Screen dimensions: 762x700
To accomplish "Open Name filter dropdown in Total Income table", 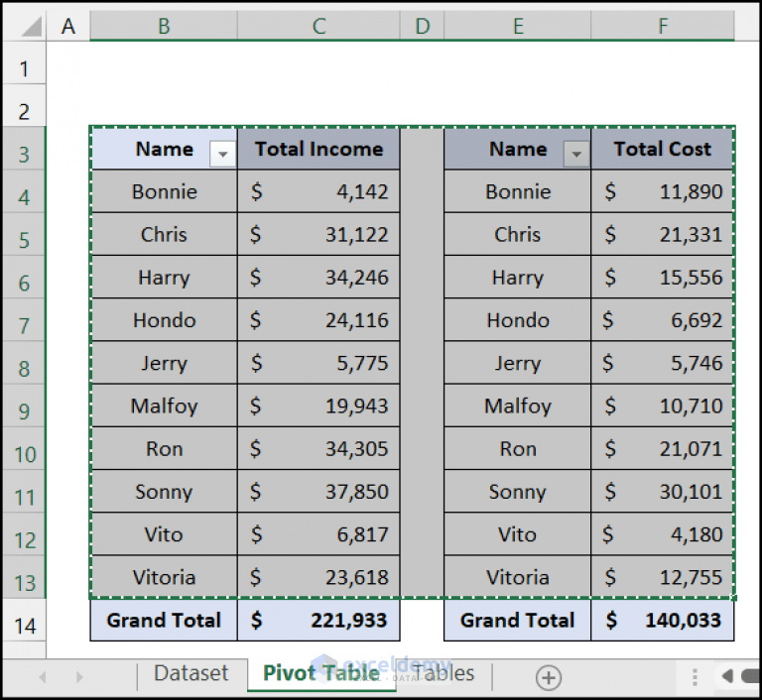I will [223, 154].
